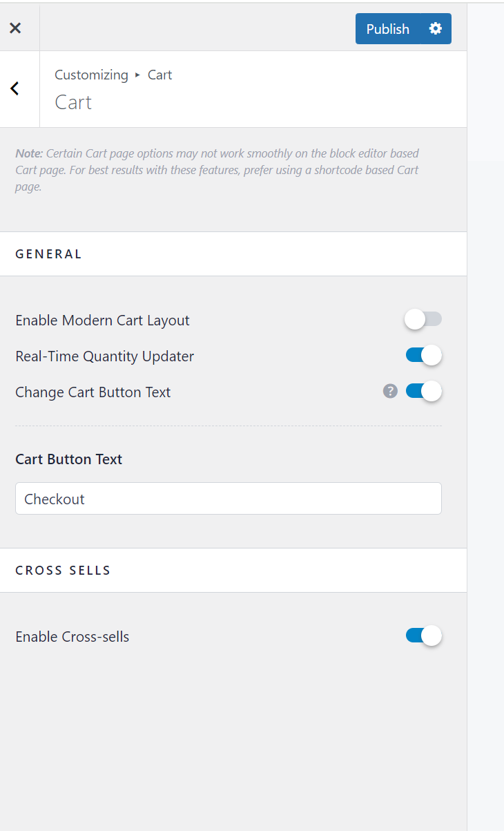Click the Cart Button Text input field
504x831 pixels.
[228, 499]
